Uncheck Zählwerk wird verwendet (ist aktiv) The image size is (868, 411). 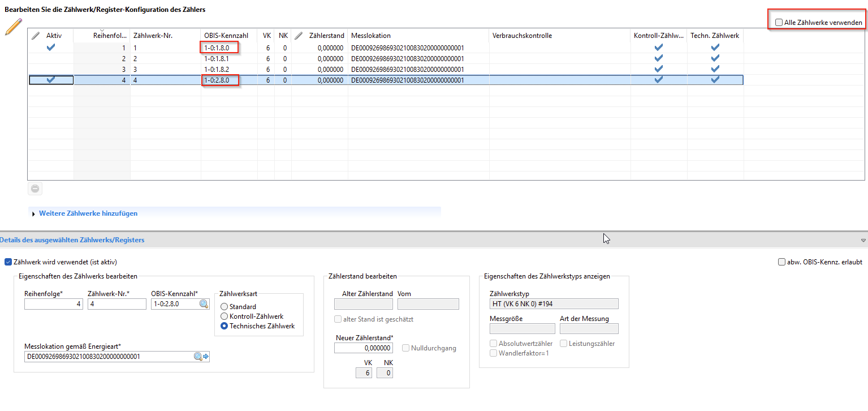[x=8, y=262]
